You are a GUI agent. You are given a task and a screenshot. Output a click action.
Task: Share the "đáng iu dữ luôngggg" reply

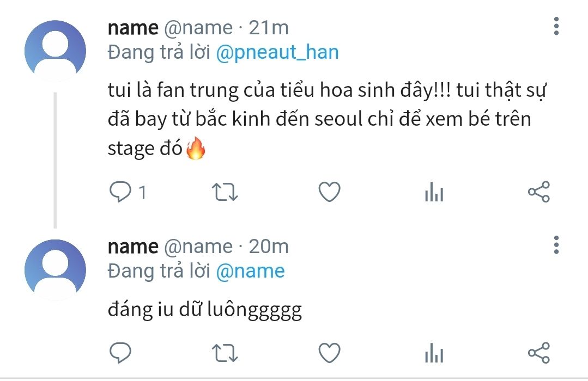pyautogui.click(x=539, y=353)
